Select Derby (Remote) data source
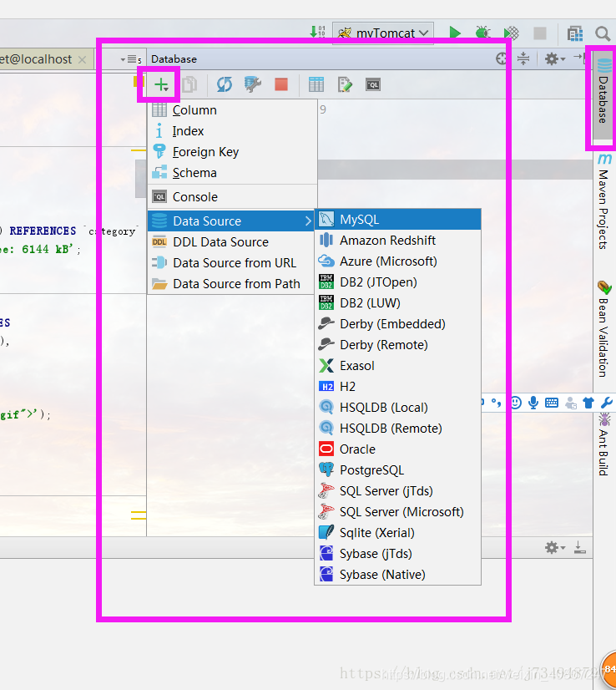 point(398,345)
